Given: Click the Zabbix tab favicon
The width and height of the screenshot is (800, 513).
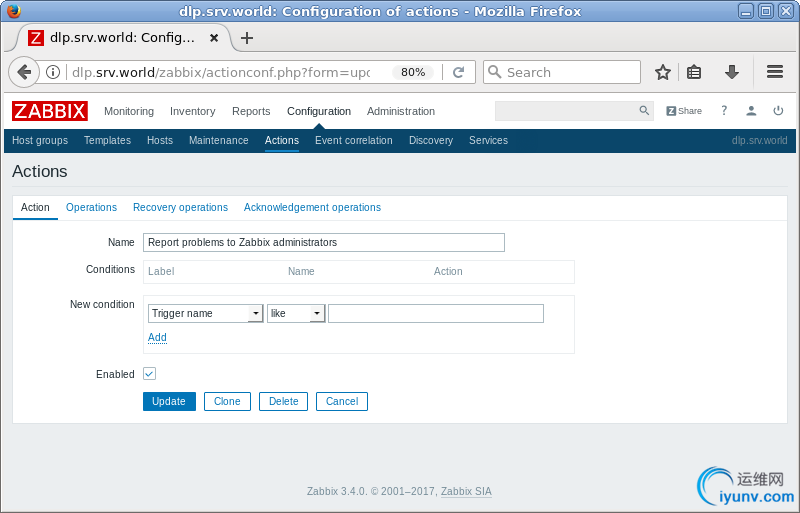Looking at the screenshot, I should [35, 38].
